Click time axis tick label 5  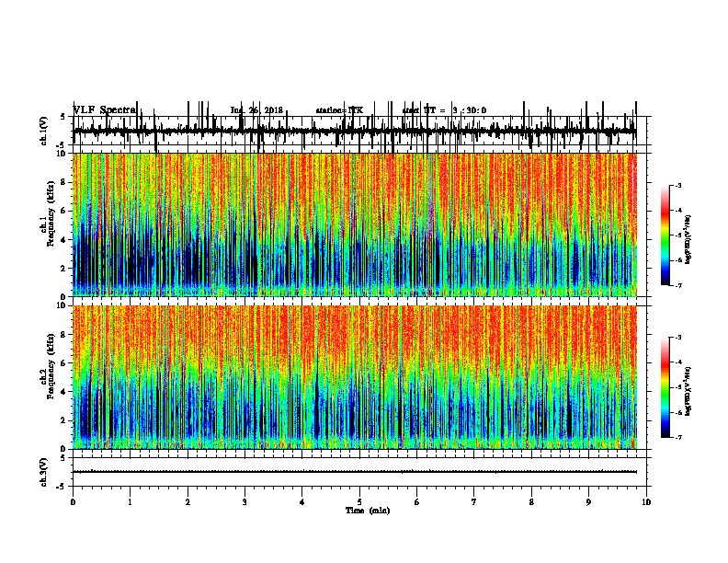(359, 502)
